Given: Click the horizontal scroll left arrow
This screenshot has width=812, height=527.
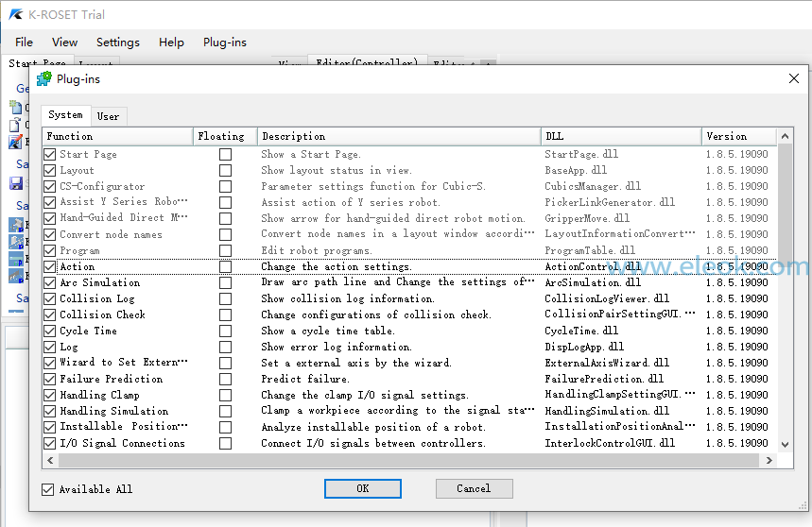Looking at the screenshot, I should click(x=50, y=460).
